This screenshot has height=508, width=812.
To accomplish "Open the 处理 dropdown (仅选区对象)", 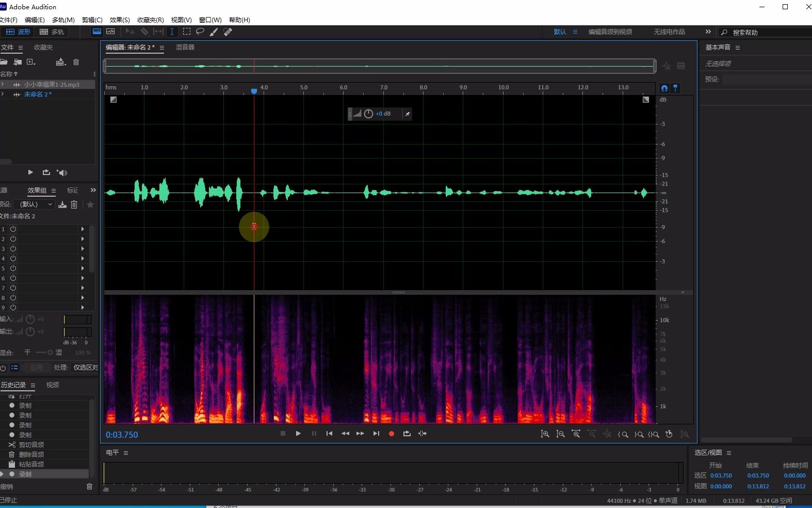I will 85,368.
